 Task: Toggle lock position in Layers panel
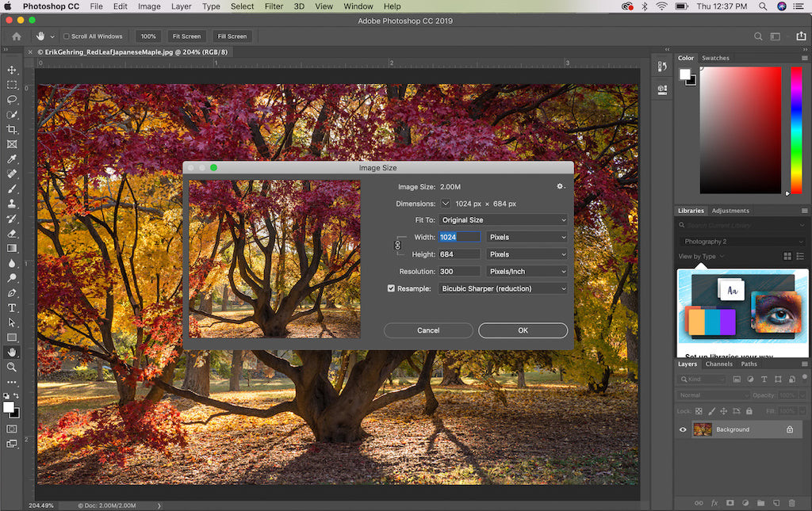click(x=723, y=411)
